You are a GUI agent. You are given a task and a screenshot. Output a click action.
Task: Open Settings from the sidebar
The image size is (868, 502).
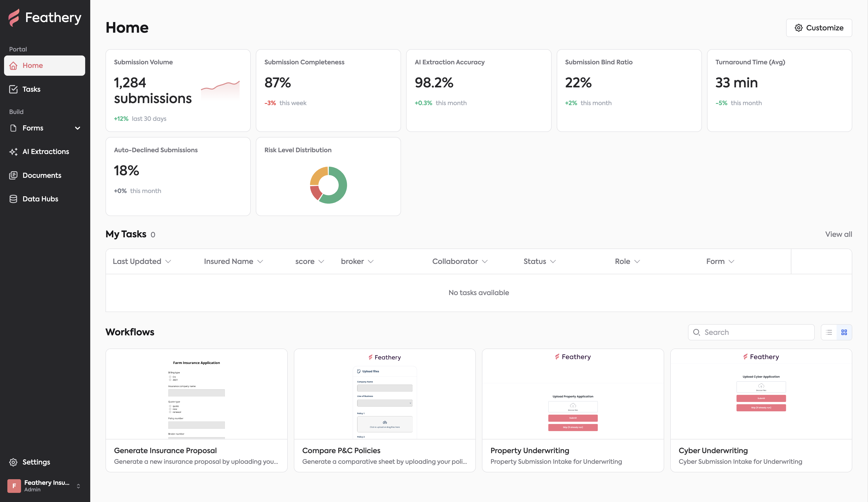44,462
